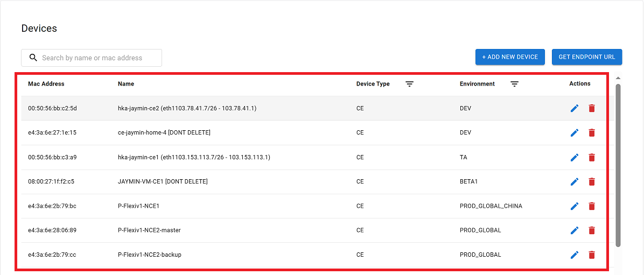Edit the ce-jaymin-home-4 device entry

tap(575, 133)
